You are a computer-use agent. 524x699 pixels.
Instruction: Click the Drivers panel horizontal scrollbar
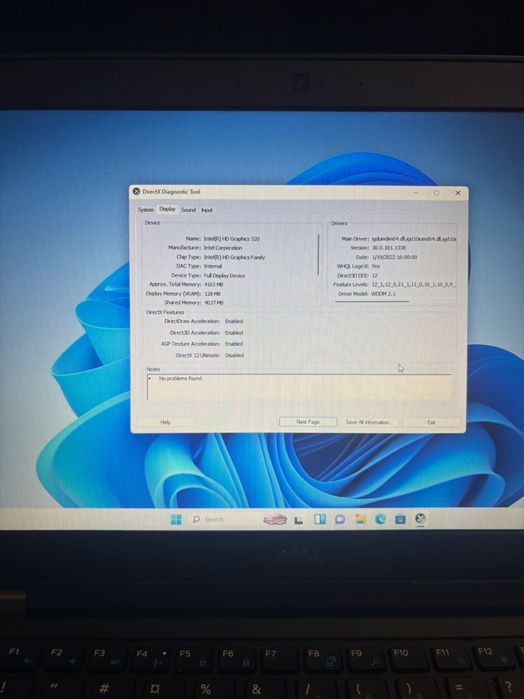372,302
